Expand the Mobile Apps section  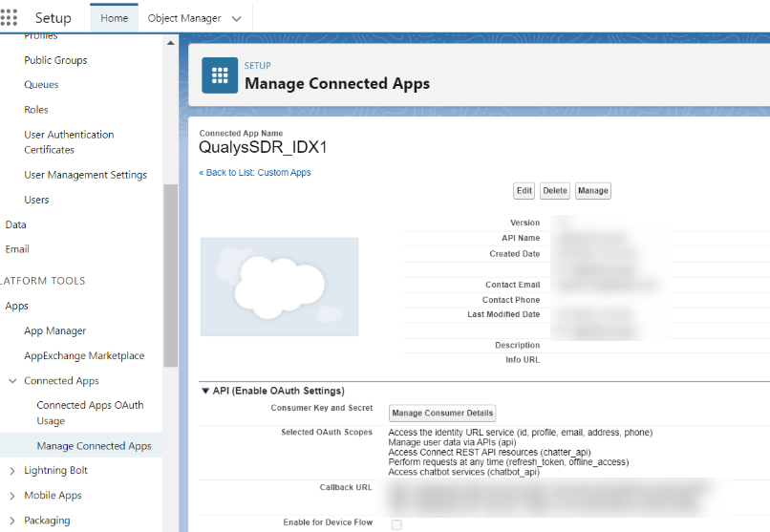tap(12, 496)
